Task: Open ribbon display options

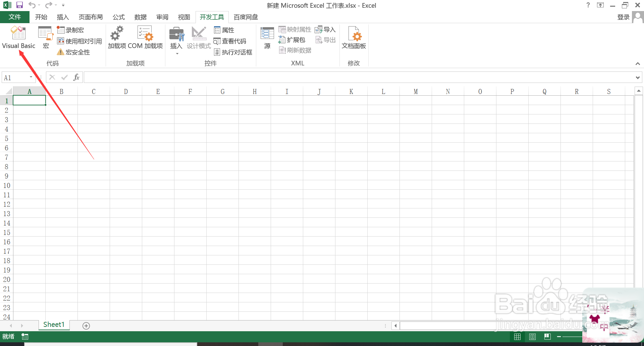Action: coord(600,5)
